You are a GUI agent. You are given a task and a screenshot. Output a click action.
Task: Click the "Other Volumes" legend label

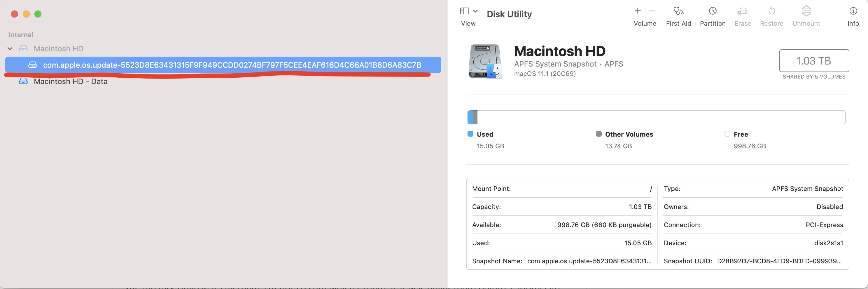(629, 134)
